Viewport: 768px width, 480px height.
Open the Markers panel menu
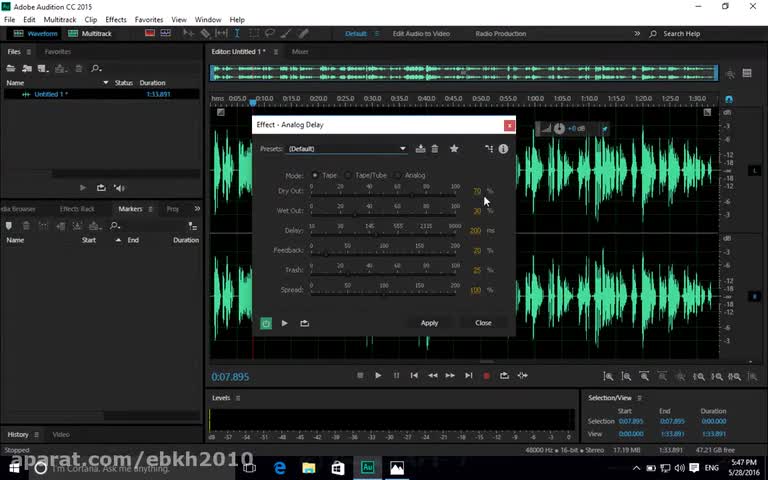(x=150, y=209)
